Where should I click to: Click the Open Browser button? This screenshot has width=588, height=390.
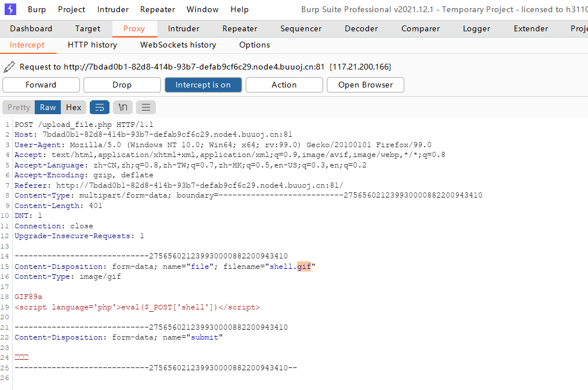[x=365, y=85]
